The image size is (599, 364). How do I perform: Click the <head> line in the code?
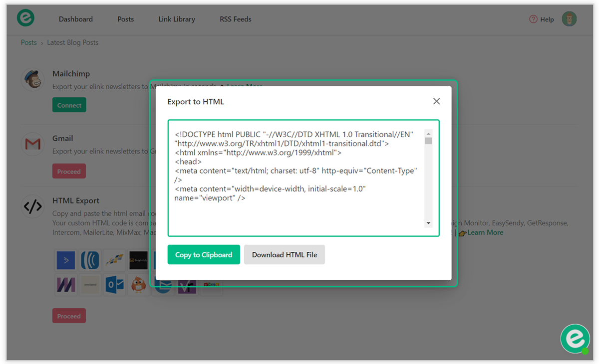(188, 162)
